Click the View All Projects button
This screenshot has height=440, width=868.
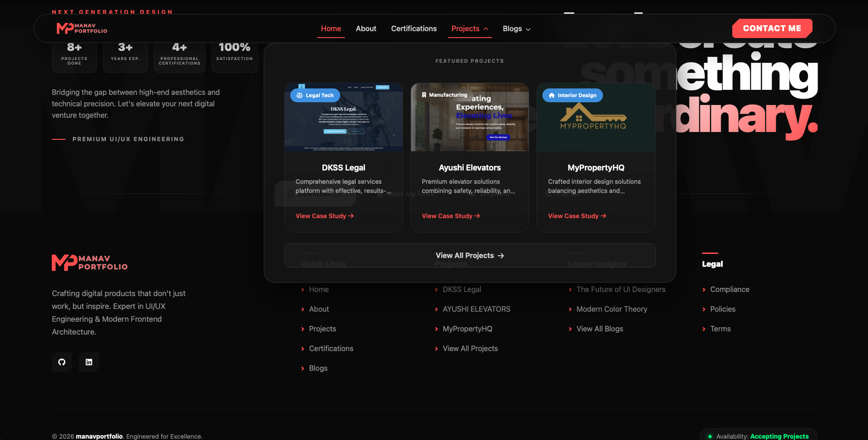click(470, 255)
